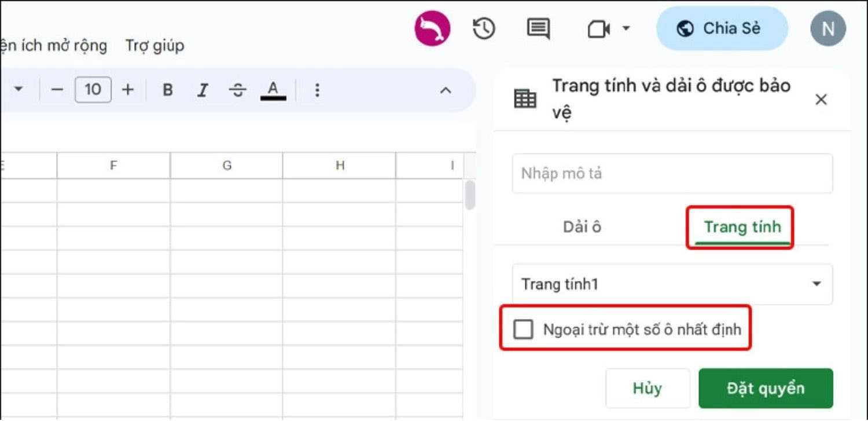The image size is (868, 421).
Task: Click the font size field showing 10
Action: coord(93,89)
